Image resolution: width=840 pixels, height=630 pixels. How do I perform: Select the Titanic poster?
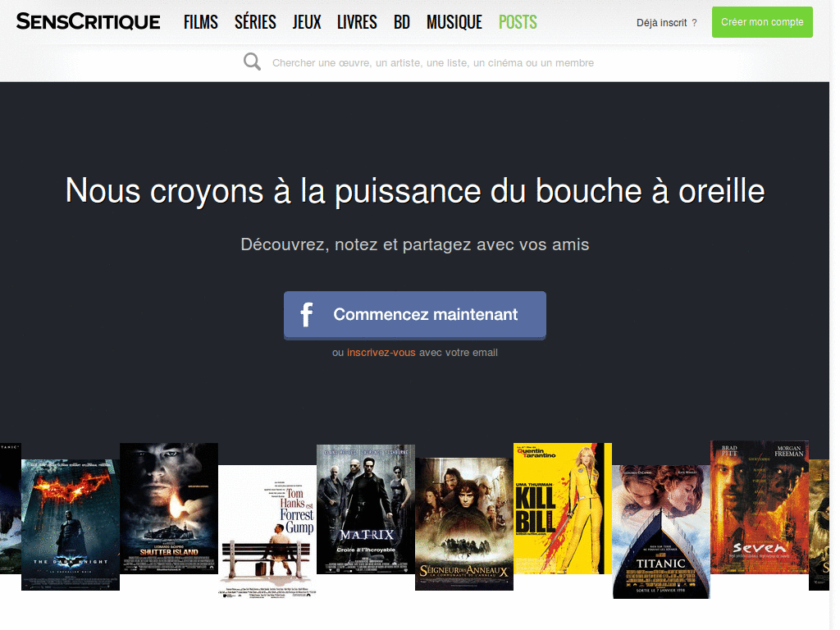click(661, 532)
